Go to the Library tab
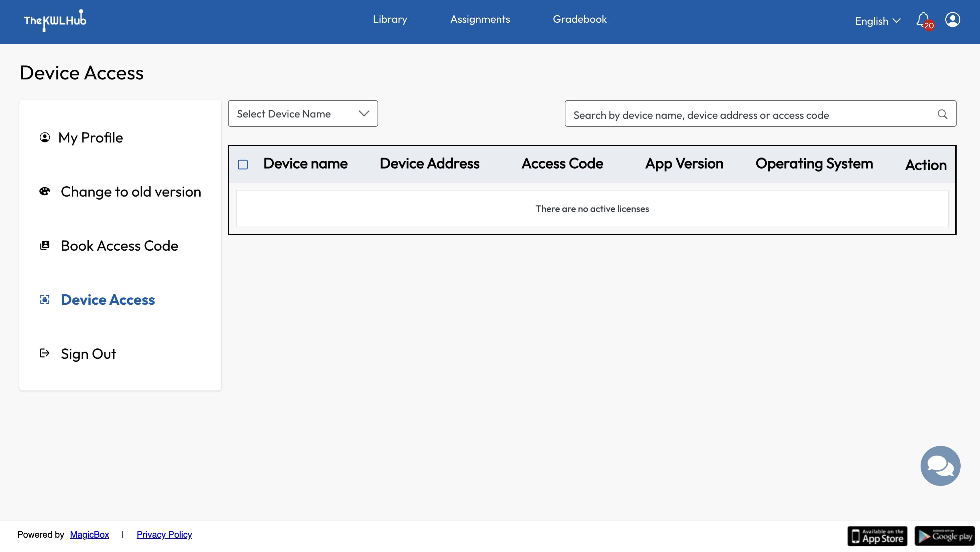Screen dimensions: 980x552 390,19
